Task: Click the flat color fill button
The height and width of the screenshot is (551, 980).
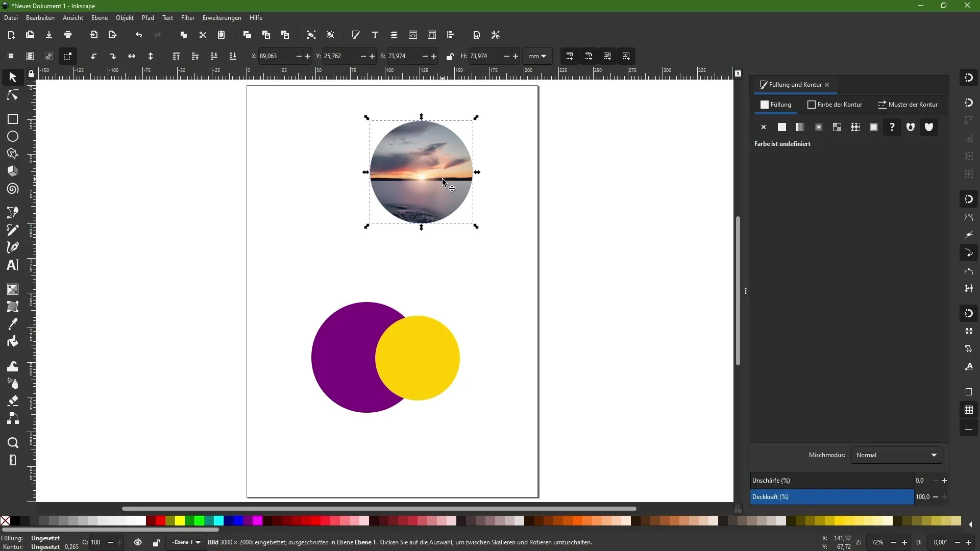Action: pos(782,127)
